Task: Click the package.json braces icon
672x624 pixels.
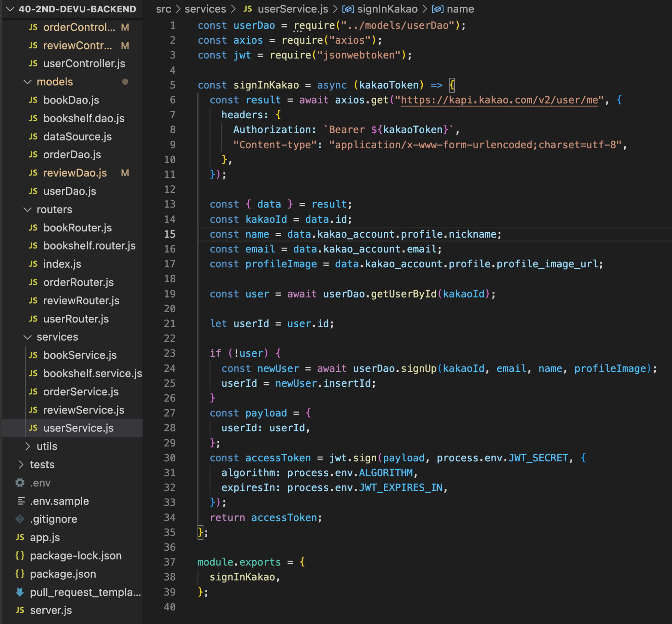Action: 20,574
